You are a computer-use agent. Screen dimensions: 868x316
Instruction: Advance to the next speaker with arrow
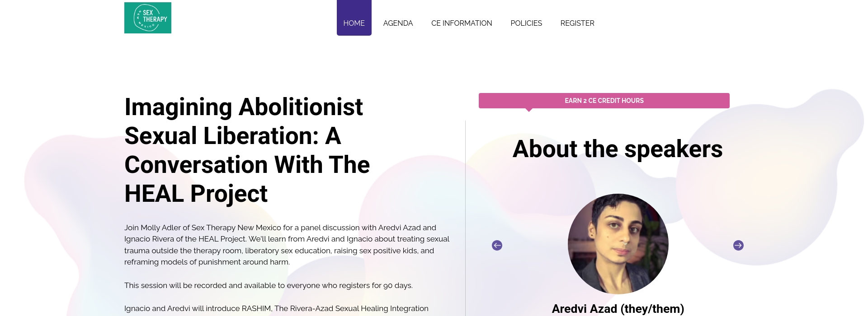click(739, 245)
